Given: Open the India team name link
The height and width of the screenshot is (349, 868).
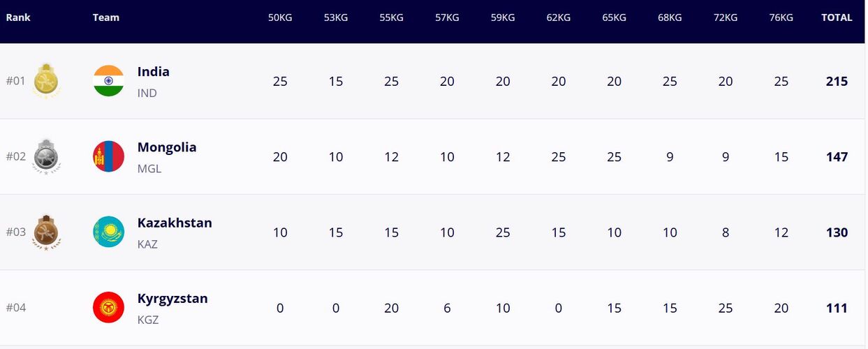Looking at the screenshot, I should click(x=154, y=72).
